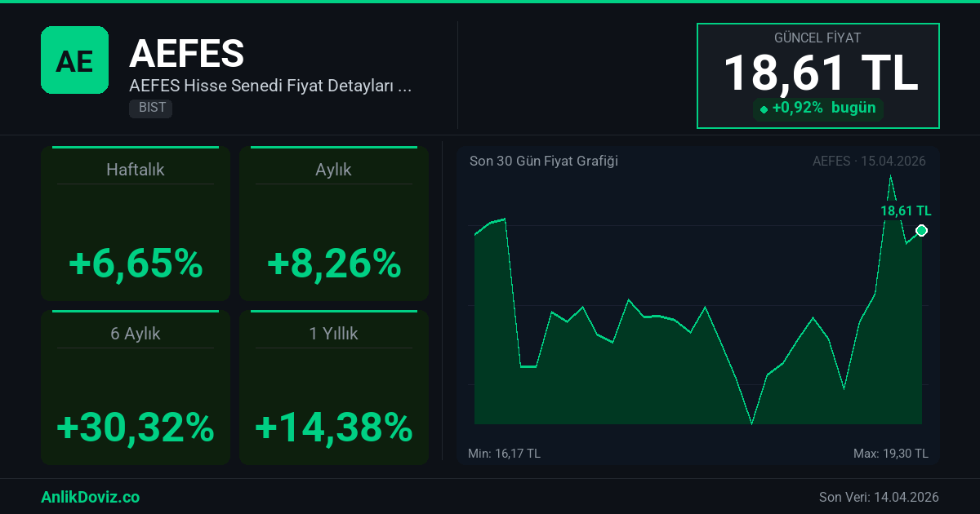Open the 1 Yıllık performance card
980x514 pixels.
point(333,388)
